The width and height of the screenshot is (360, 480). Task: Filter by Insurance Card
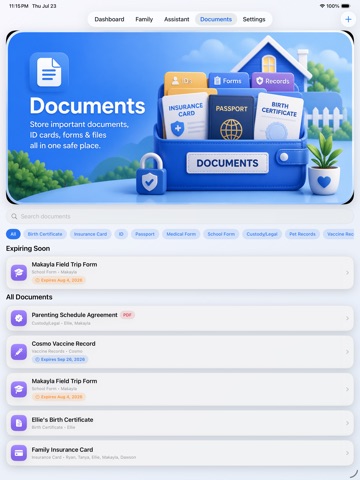tap(90, 234)
